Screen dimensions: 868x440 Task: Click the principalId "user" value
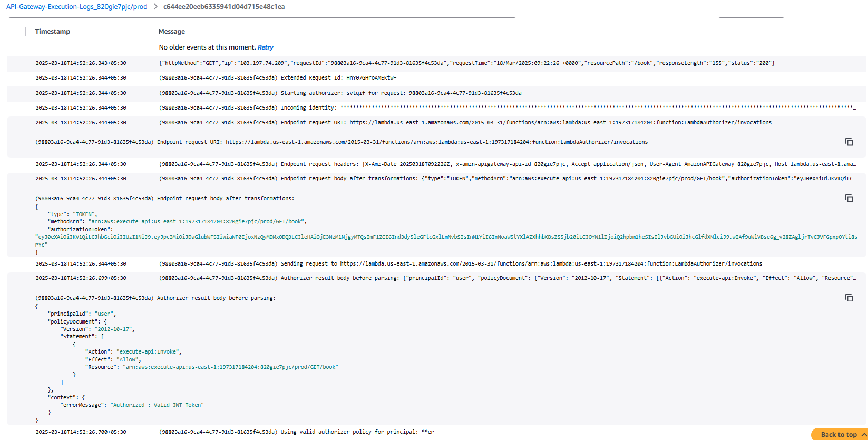[104, 314]
